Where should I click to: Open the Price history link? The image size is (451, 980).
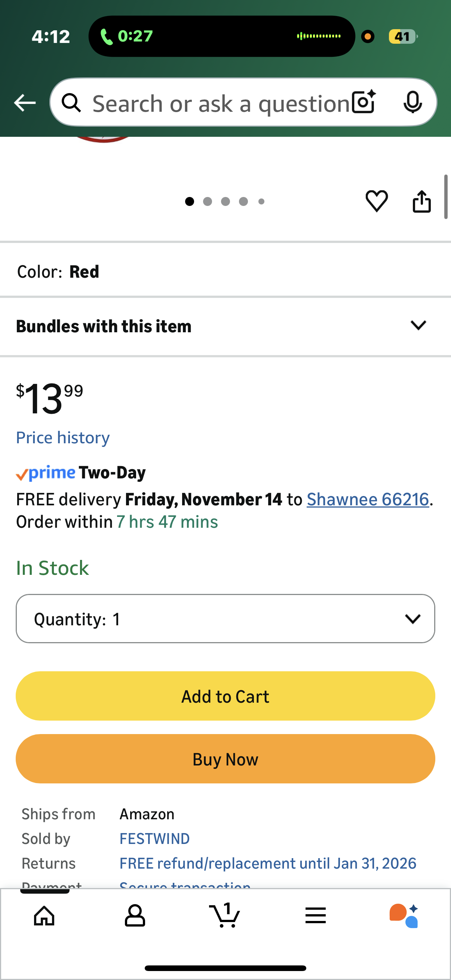63,438
